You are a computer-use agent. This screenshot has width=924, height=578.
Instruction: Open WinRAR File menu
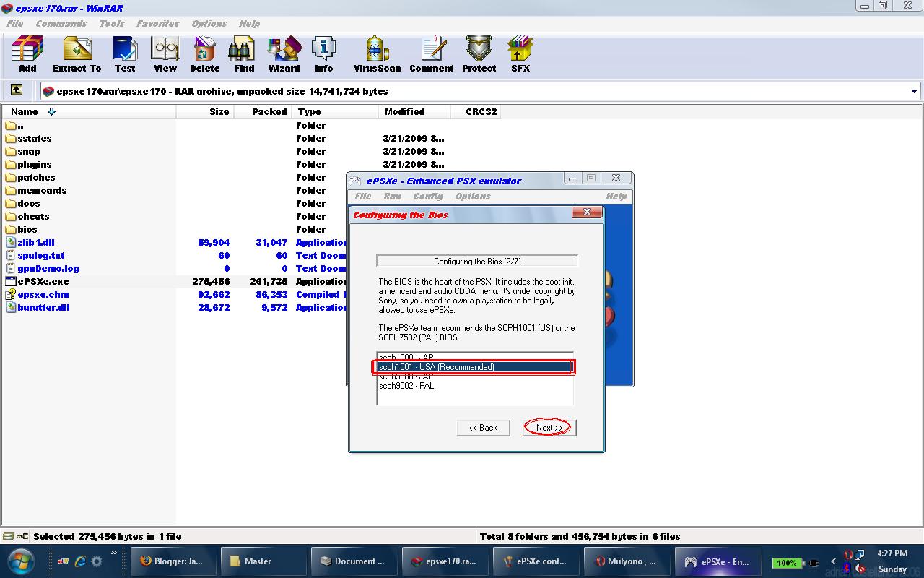pyautogui.click(x=15, y=23)
